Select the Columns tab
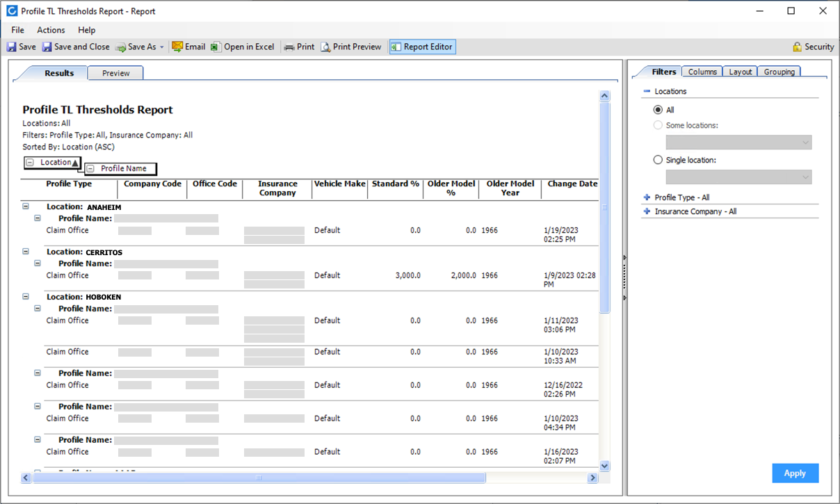This screenshot has width=840, height=504. (702, 72)
